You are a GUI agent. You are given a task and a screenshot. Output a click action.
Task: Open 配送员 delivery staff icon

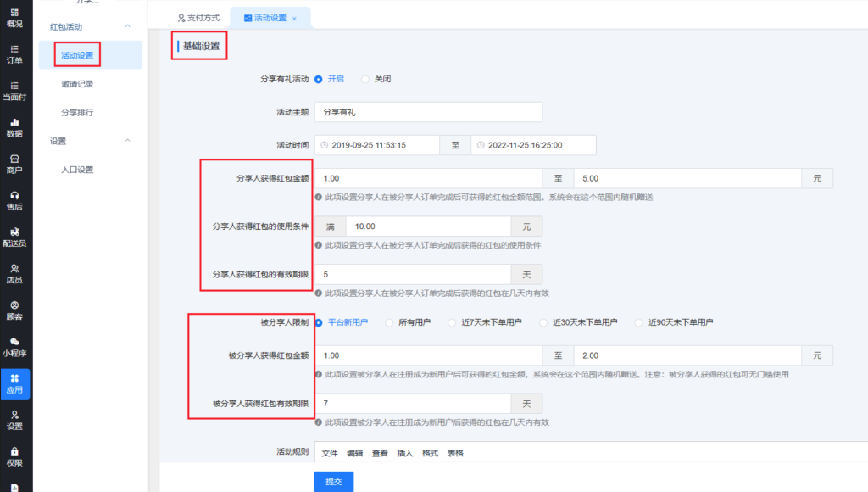tap(14, 237)
